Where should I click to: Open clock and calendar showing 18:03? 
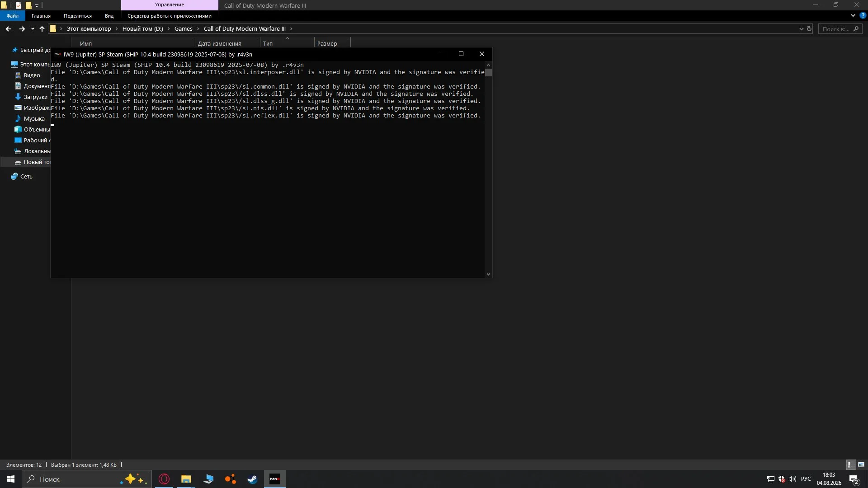pos(829,479)
